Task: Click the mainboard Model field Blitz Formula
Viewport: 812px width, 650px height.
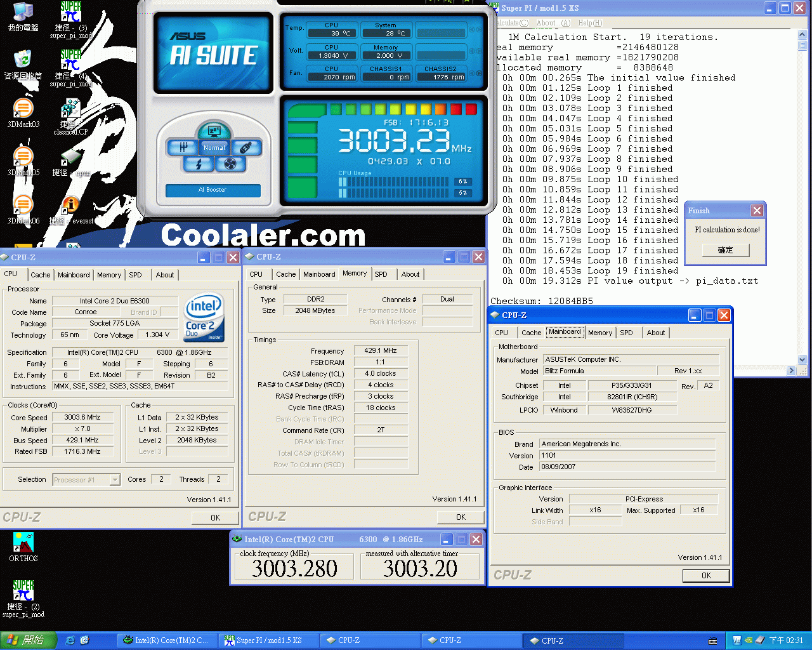Action: click(x=599, y=371)
